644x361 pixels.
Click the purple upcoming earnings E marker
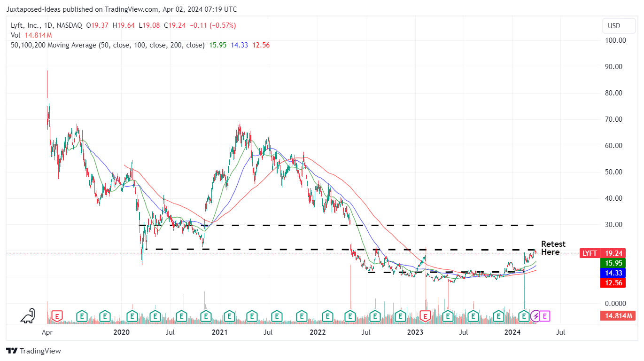pyautogui.click(x=545, y=316)
